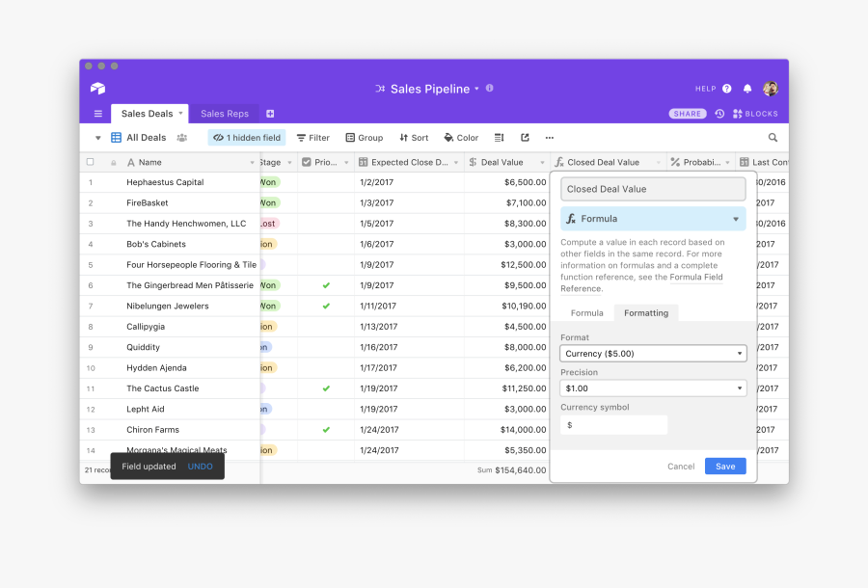Expand the Format dropdown showing Currency
This screenshot has width=868, height=588.
click(x=653, y=354)
